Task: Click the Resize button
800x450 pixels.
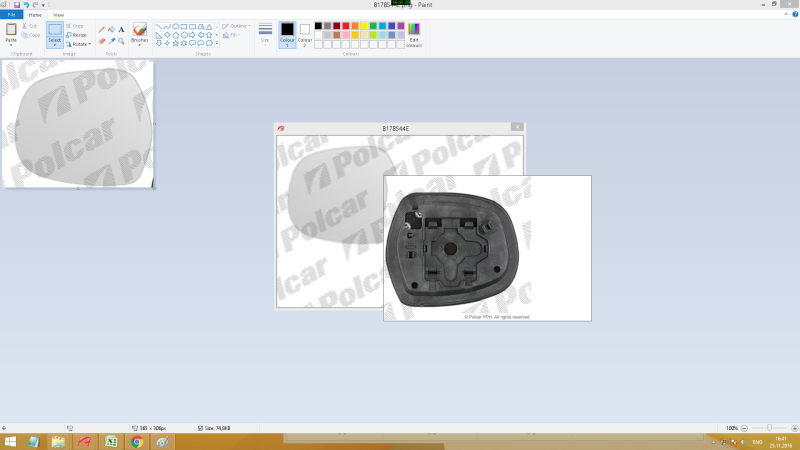Action: pyautogui.click(x=76, y=35)
